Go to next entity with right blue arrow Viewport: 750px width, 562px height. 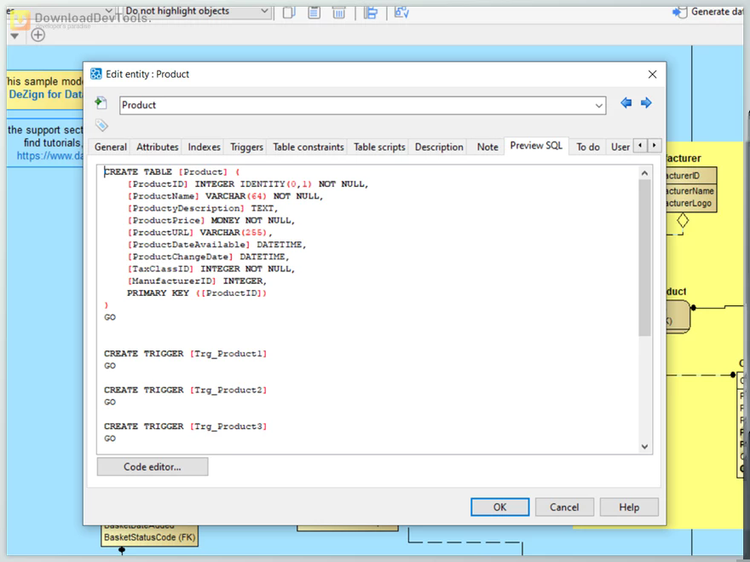tap(646, 102)
